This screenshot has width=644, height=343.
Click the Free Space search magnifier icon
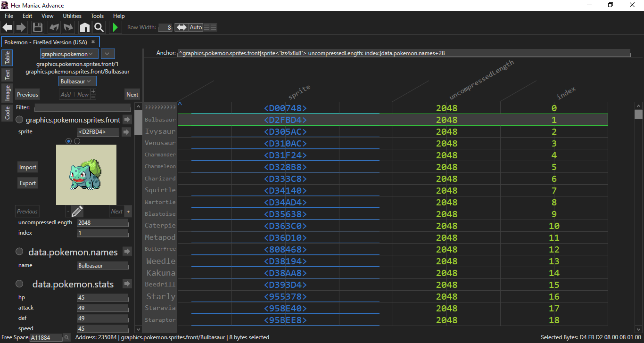pyautogui.click(x=66, y=337)
